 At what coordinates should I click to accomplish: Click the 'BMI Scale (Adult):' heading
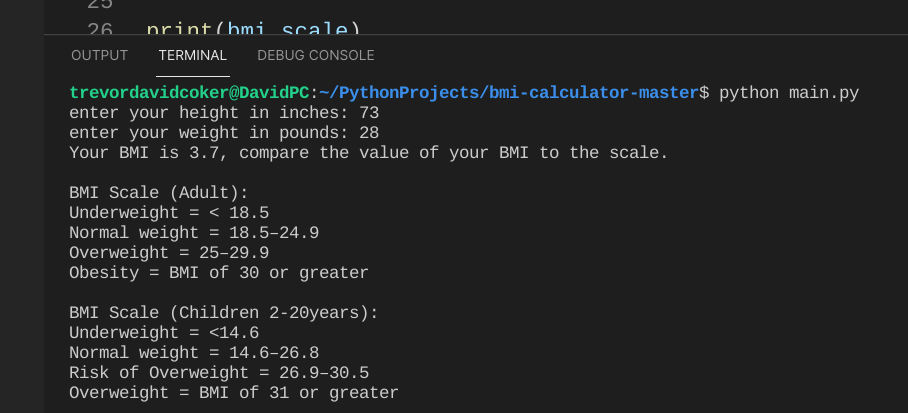159,193
